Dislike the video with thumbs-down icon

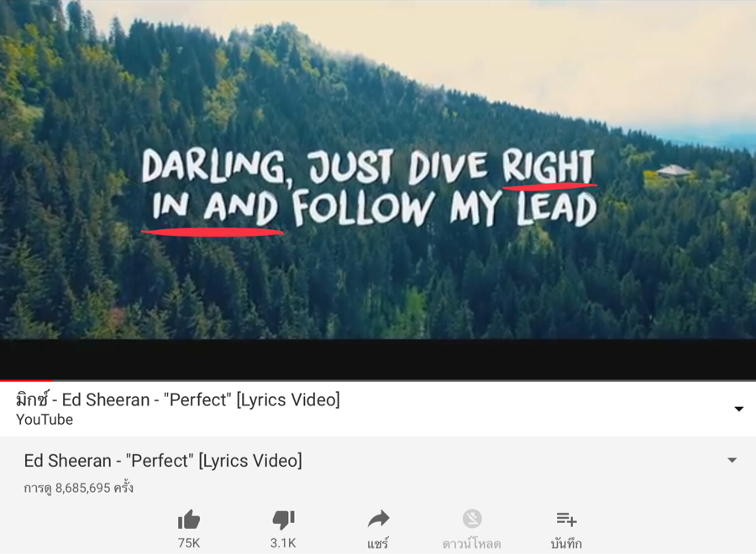[283, 520]
